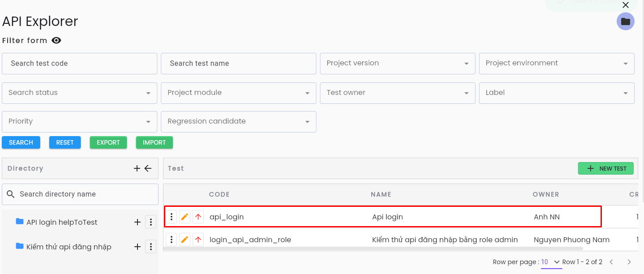This screenshot has width=644, height=274.
Task: Click the api_login code cell
Action: tap(227, 217)
